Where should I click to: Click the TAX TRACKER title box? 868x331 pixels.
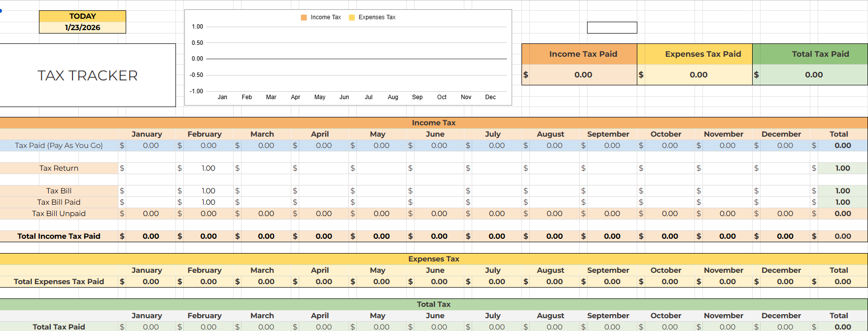[x=88, y=75]
